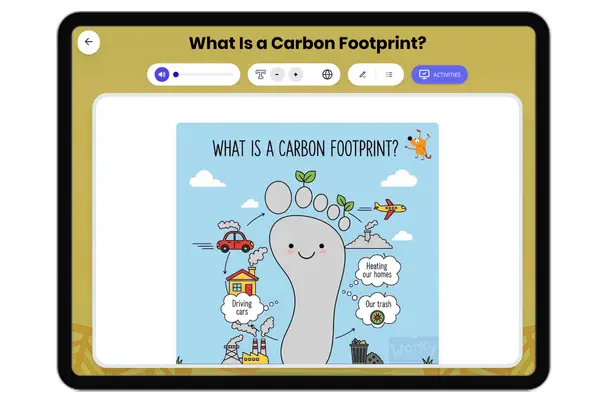Click the "Heating our homes" cloud label
600x400 pixels.
[376, 272]
